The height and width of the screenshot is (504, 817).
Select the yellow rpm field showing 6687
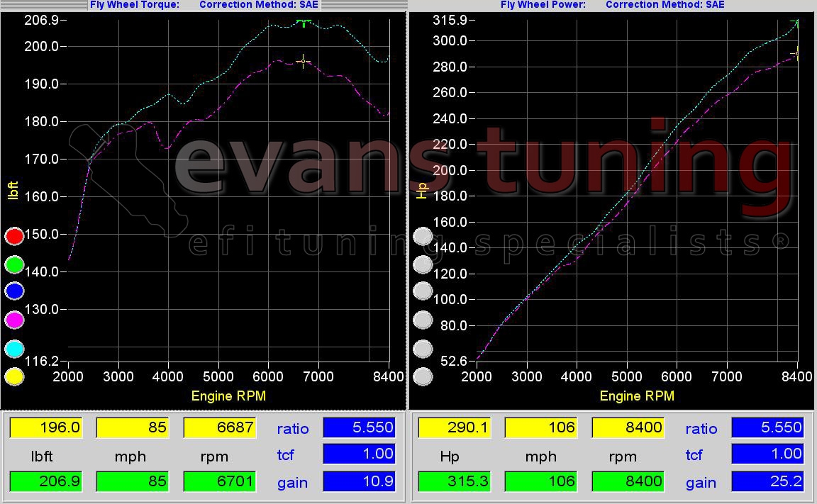pos(219,427)
